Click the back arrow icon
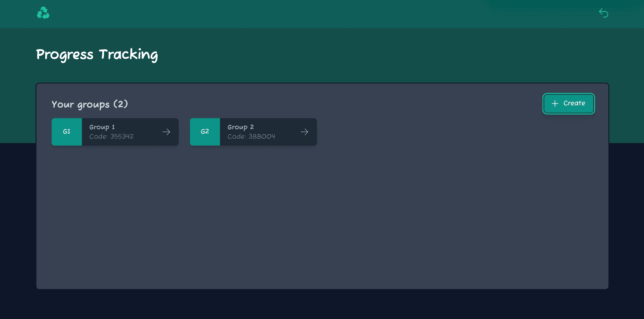 point(603,13)
